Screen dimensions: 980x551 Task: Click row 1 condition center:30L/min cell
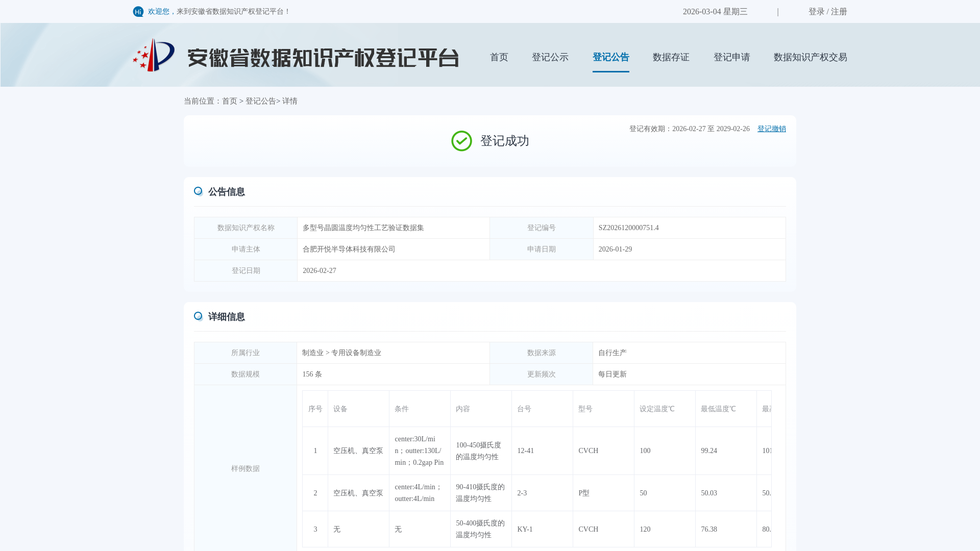point(419,451)
